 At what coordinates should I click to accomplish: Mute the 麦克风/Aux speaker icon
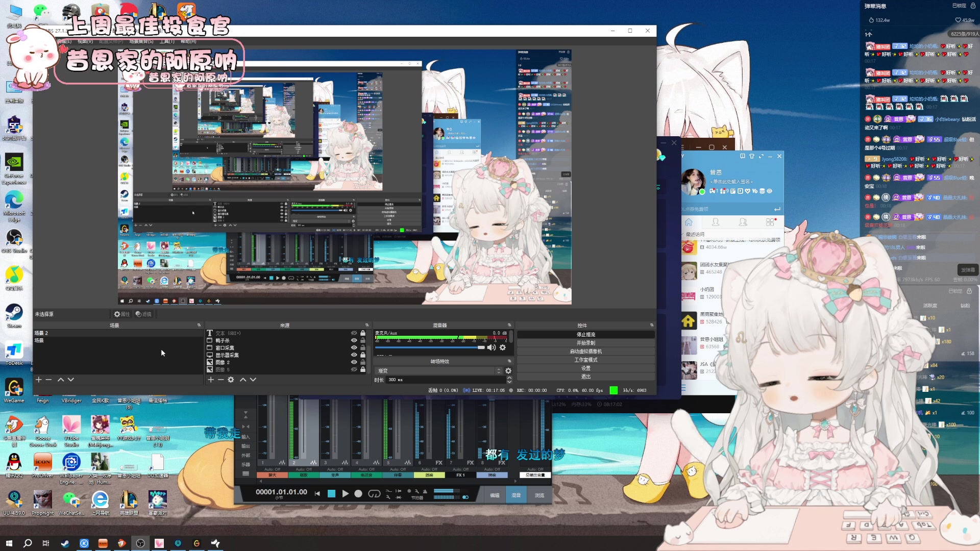[491, 347]
